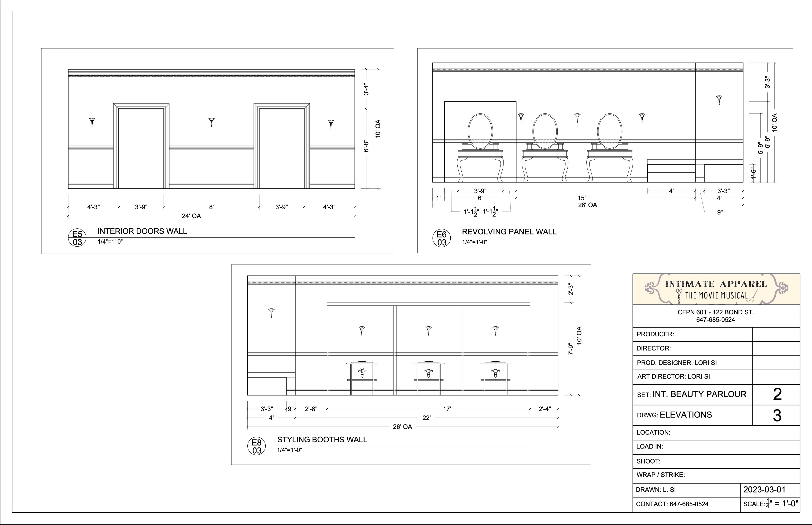812x525 pixels.
Task: Click the drawing number 3 beside ELEVATIONS
Action: [x=777, y=416]
